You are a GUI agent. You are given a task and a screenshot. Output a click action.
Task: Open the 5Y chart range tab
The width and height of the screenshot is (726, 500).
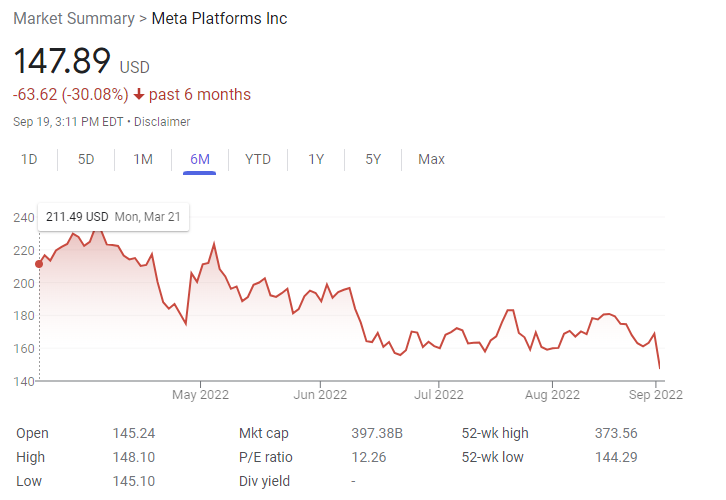(x=373, y=159)
